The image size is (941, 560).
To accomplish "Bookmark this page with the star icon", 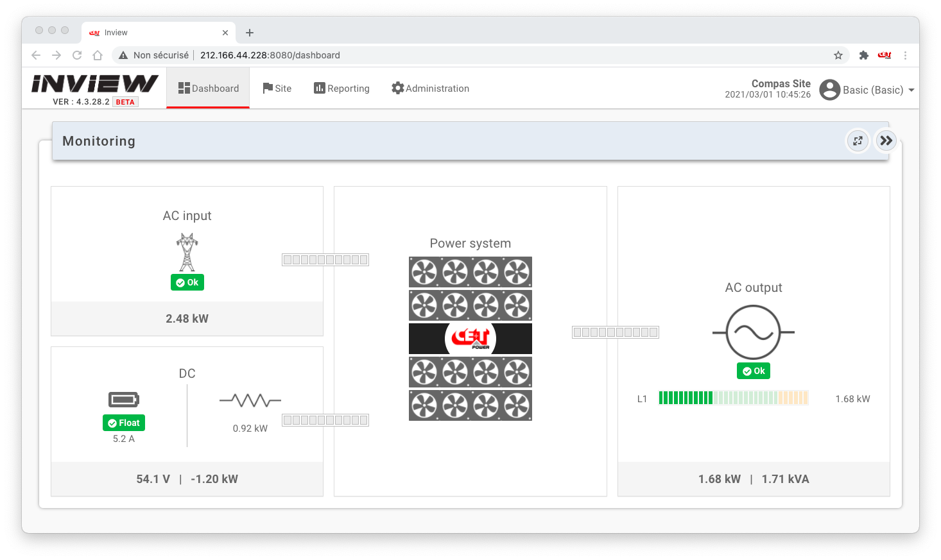I will (x=838, y=55).
